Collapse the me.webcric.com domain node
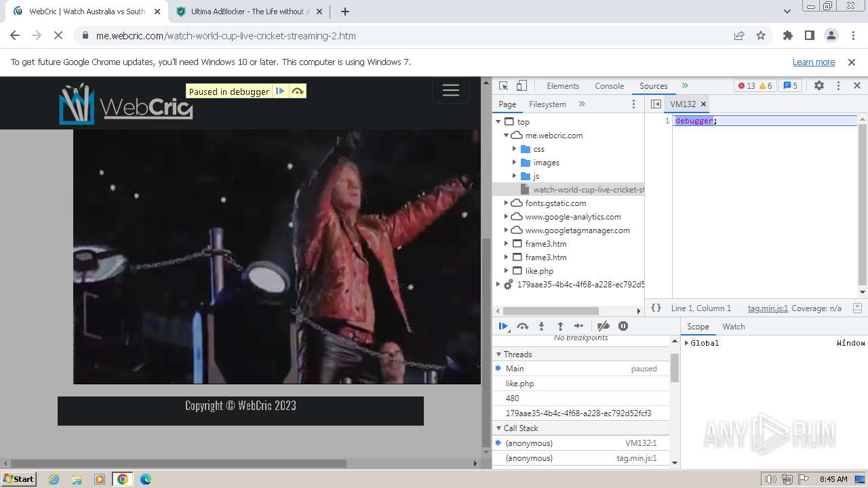This screenshot has width=868, height=488. (x=507, y=136)
